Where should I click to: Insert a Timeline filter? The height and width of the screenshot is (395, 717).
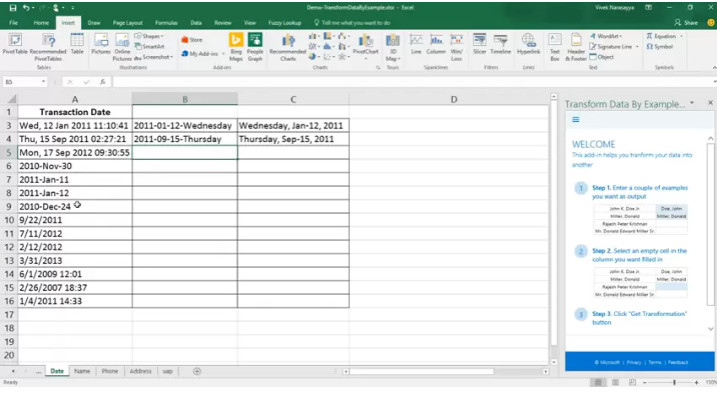click(x=500, y=44)
